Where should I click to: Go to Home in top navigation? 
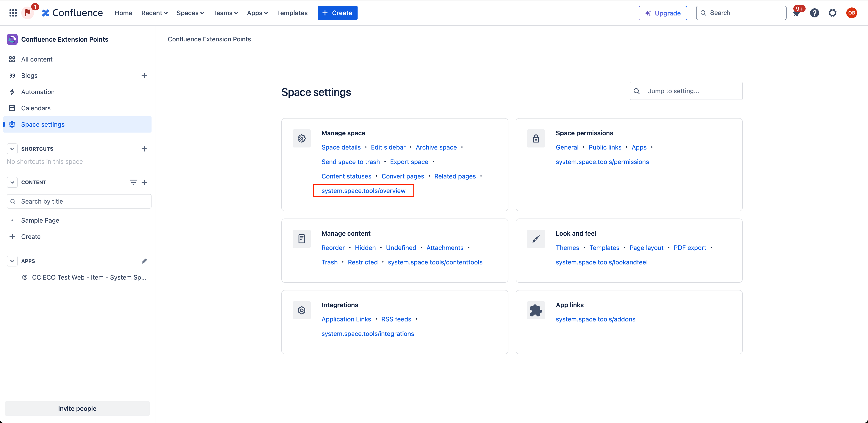[x=123, y=13]
